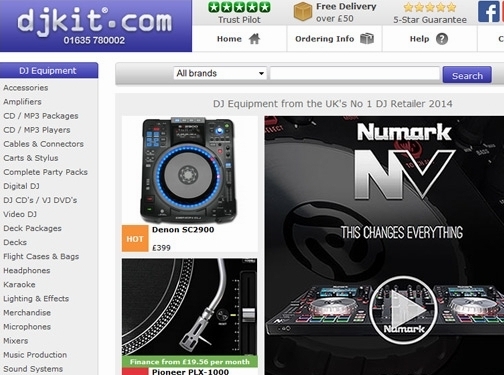Open the Video DJ category

20,214
